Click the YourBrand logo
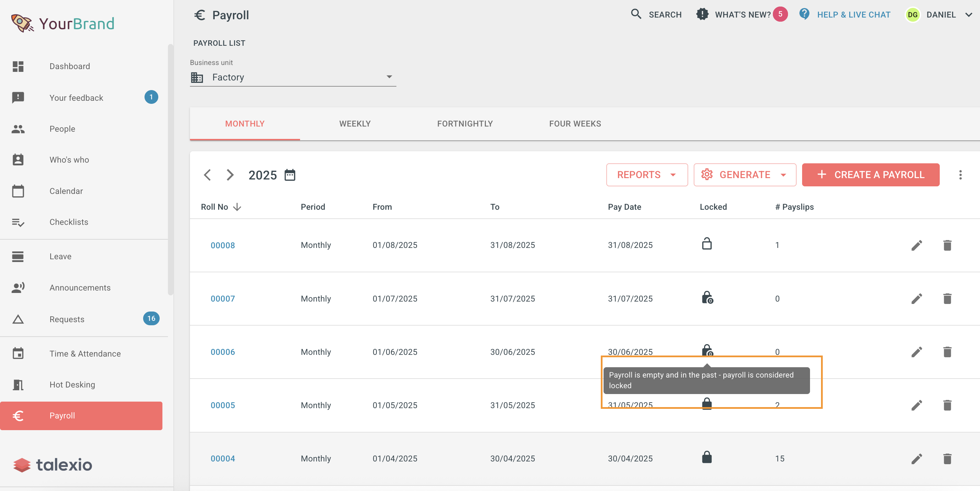 pyautogui.click(x=63, y=24)
